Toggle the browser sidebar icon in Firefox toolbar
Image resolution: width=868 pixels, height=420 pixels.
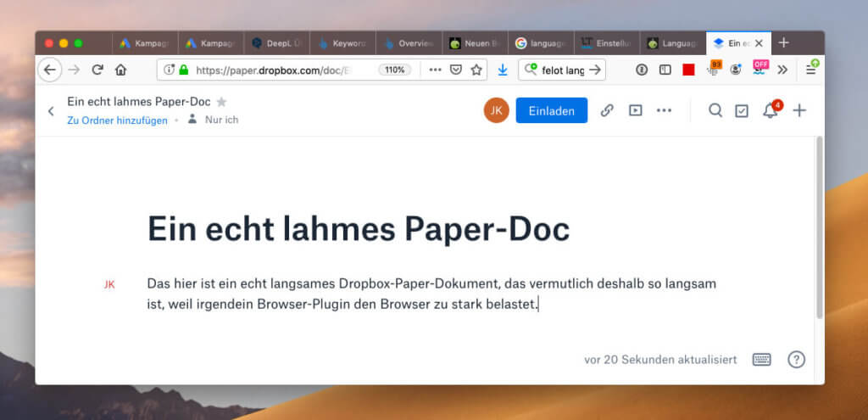coord(665,70)
